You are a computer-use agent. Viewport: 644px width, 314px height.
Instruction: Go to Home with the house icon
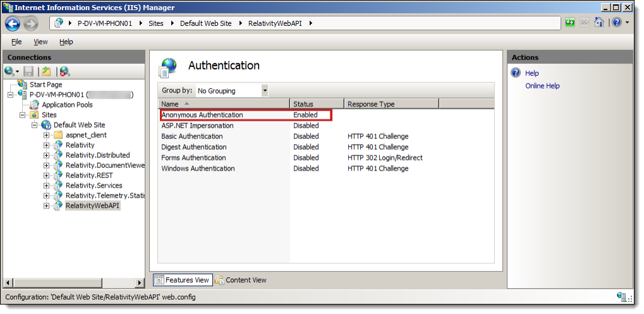[x=599, y=22]
